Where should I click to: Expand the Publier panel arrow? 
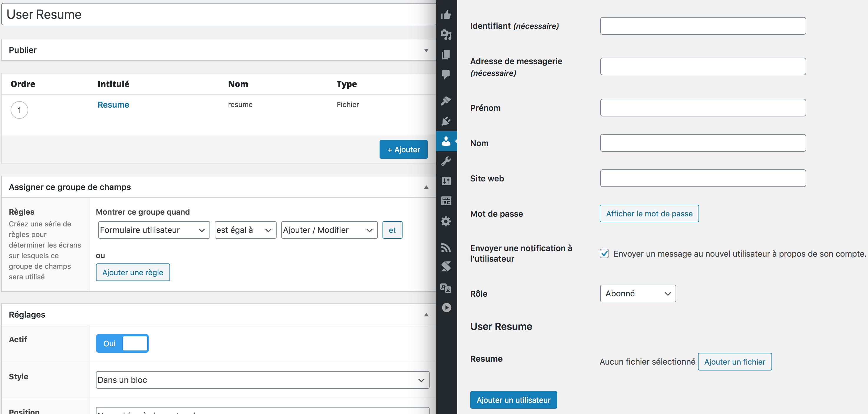426,50
